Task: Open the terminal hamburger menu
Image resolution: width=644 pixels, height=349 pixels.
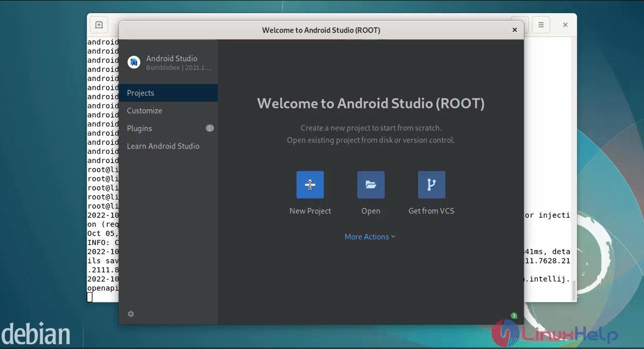Action: click(541, 25)
